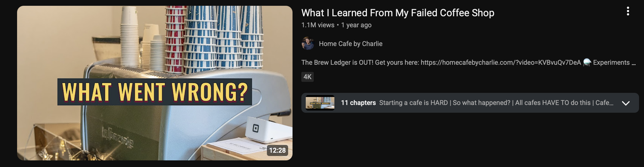Click the 4K quality badge
This screenshot has width=644, height=167.
307,77
